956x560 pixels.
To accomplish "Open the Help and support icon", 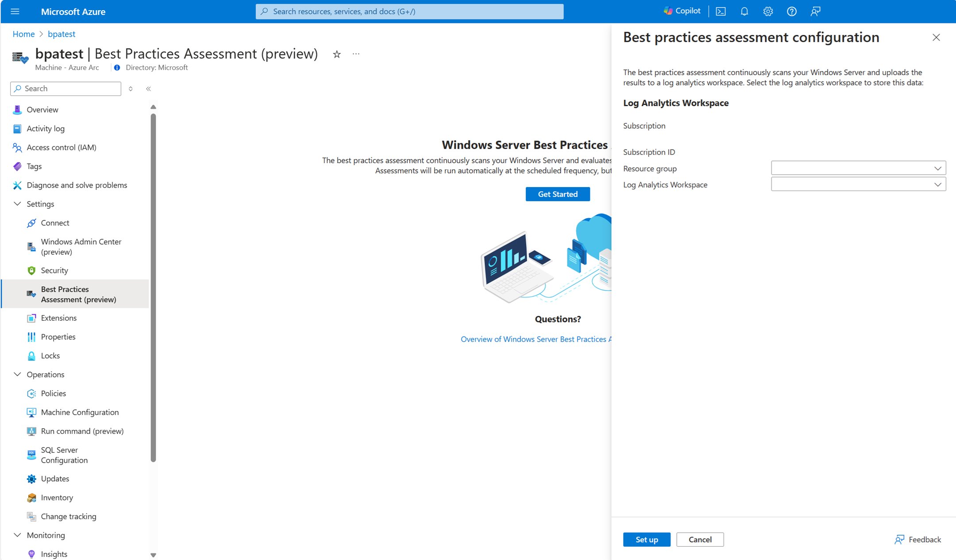I will pos(792,11).
